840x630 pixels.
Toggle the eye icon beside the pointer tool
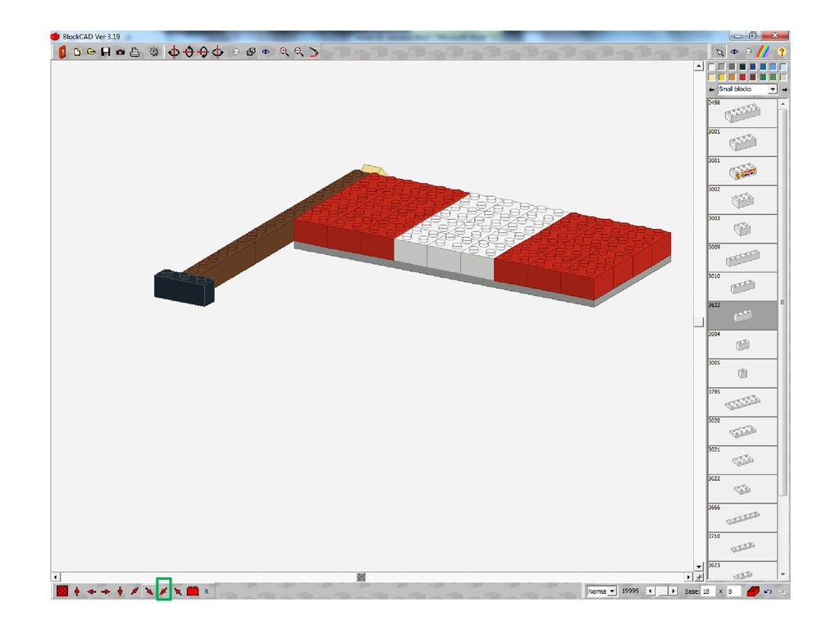(734, 52)
